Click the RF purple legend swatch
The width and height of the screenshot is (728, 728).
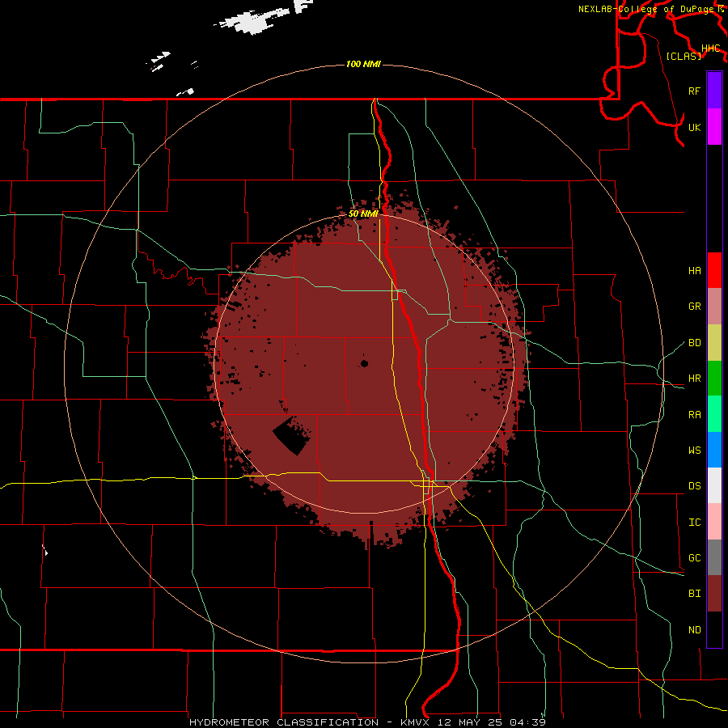[714, 91]
